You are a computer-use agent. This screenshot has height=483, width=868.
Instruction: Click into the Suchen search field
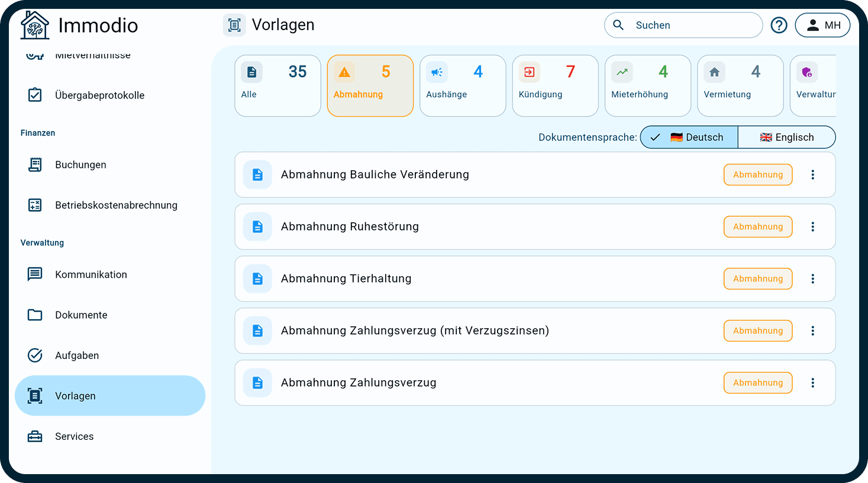[x=683, y=25]
